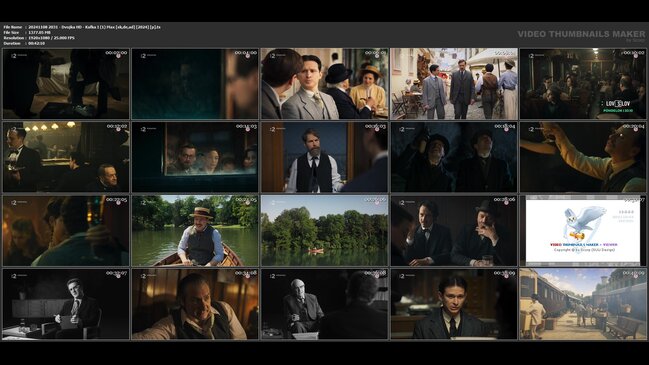The image size is (649, 365).
Task: Open black-and-white thumbnail of seated bald man
Action: [x=324, y=304]
